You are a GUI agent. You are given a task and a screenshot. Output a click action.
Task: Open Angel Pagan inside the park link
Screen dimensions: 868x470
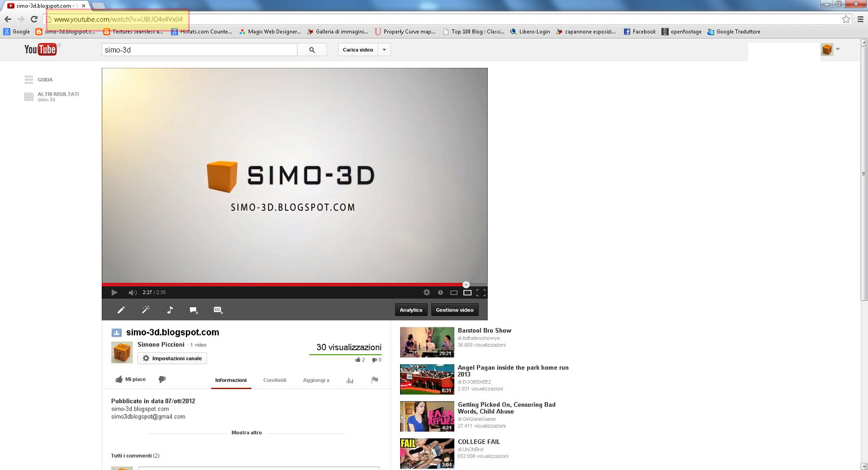pyautogui.click(x=513, y=371)
